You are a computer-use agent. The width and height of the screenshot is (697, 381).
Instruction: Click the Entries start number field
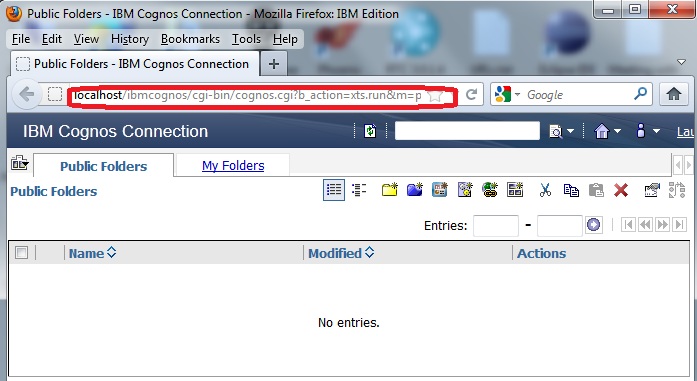pos(496,226)
